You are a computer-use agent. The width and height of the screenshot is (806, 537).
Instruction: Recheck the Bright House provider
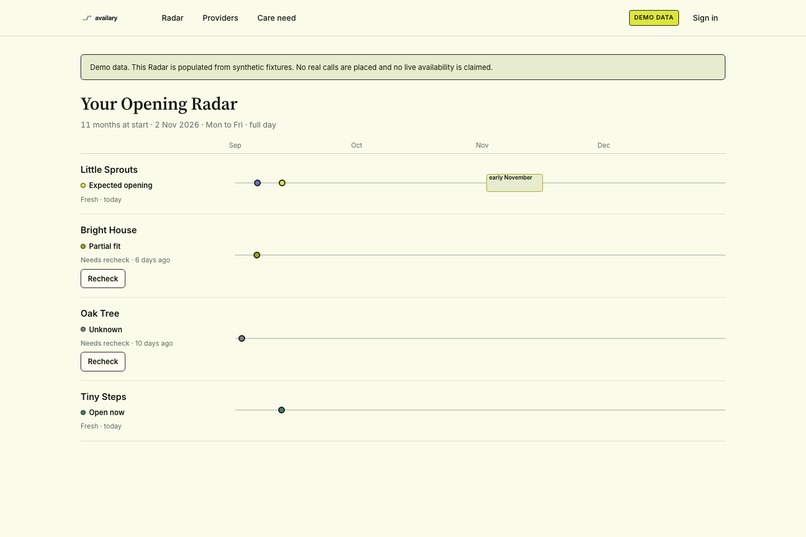103,279
